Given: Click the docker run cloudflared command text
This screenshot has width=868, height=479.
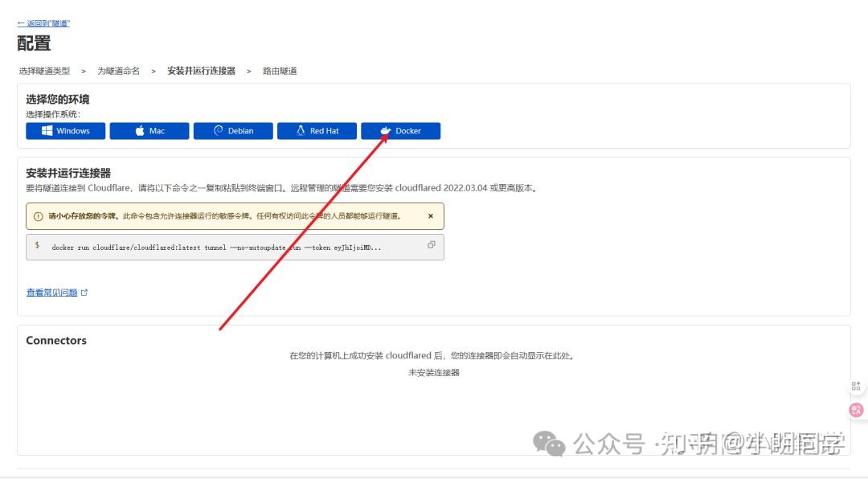Looking at the screenshot, I should pos(216,248).
